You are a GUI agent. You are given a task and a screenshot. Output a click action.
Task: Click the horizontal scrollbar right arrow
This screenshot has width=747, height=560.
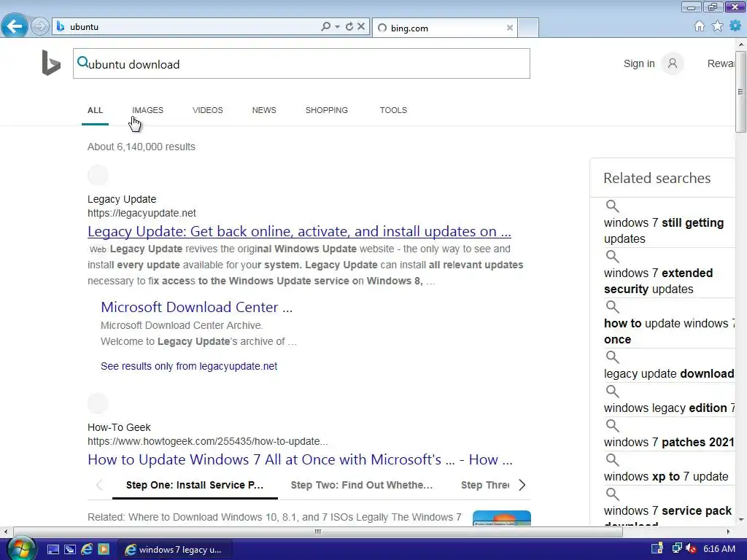[x=729, y=532]
